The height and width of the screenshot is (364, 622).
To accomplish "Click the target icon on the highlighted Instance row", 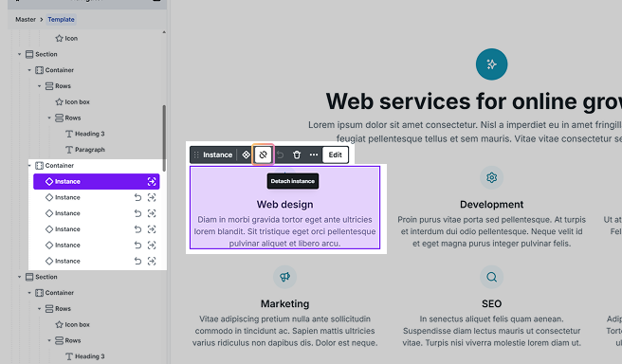I will pyautogui.click(x=152, y=182).
